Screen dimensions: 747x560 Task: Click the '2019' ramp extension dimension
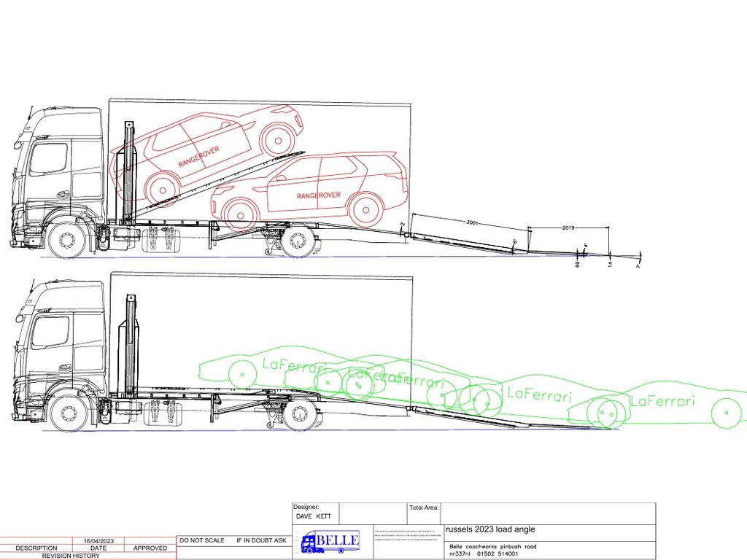(x=568, y=228)
